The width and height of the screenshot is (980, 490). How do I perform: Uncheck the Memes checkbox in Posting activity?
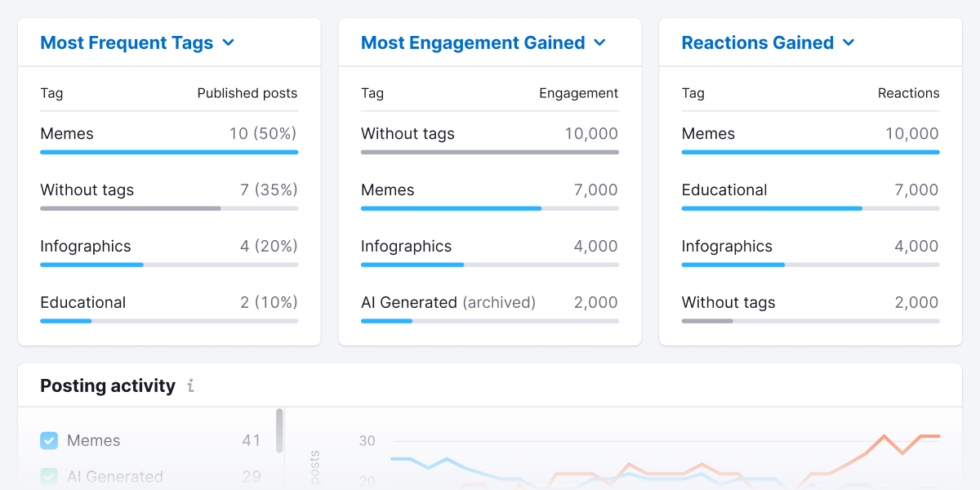(x=49, y=441)
